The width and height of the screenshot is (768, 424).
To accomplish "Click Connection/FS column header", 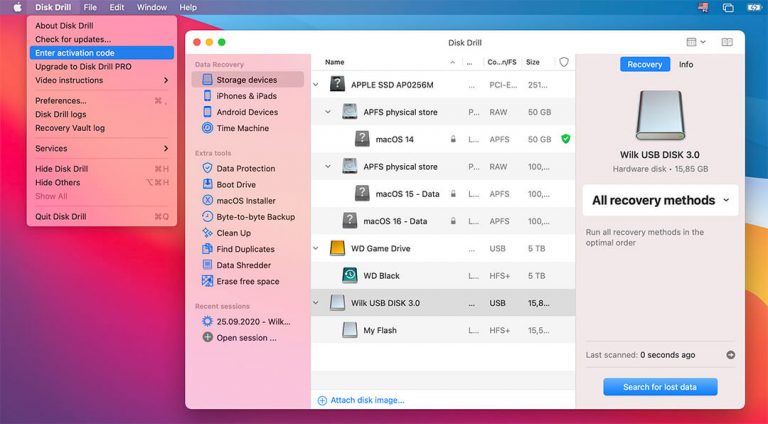I will pyautogui.click(x=502, y=62).
